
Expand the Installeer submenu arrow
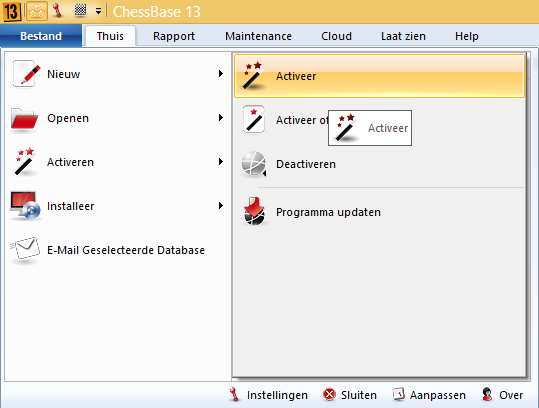(221, 206)
